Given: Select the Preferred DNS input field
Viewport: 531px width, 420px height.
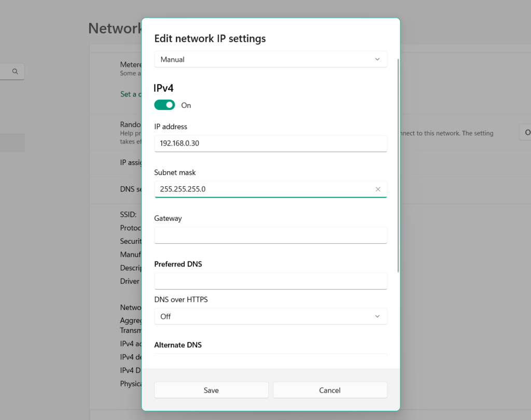Looking at the screenshot, I should [x=271, y=281].
